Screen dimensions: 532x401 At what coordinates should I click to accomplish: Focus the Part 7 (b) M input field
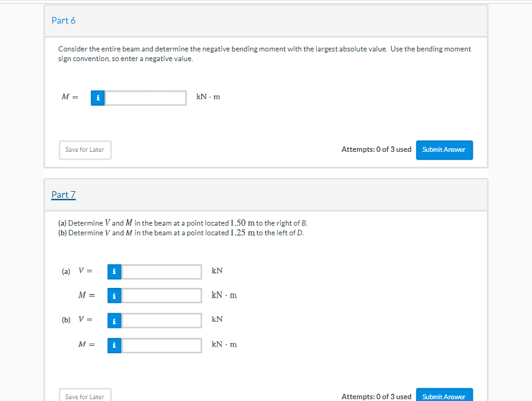pyautogui.click(x=161, y=345)
